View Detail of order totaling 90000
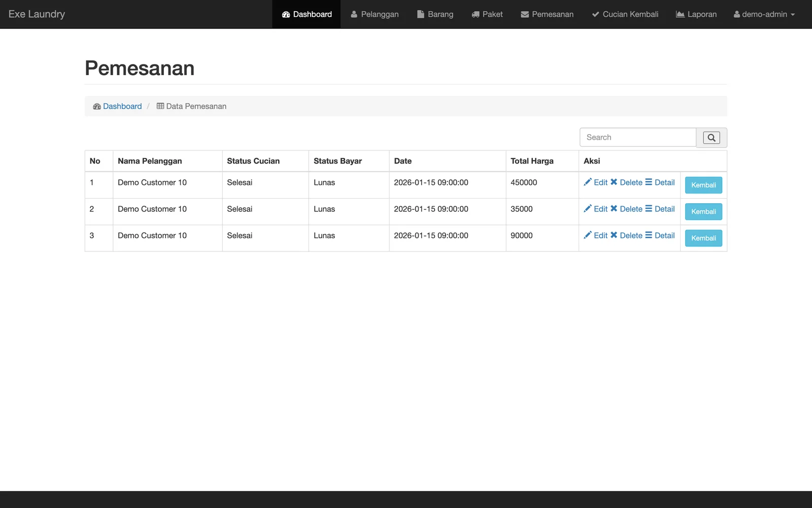The width and height of the screenshot is (812, 508). (660, 235)
